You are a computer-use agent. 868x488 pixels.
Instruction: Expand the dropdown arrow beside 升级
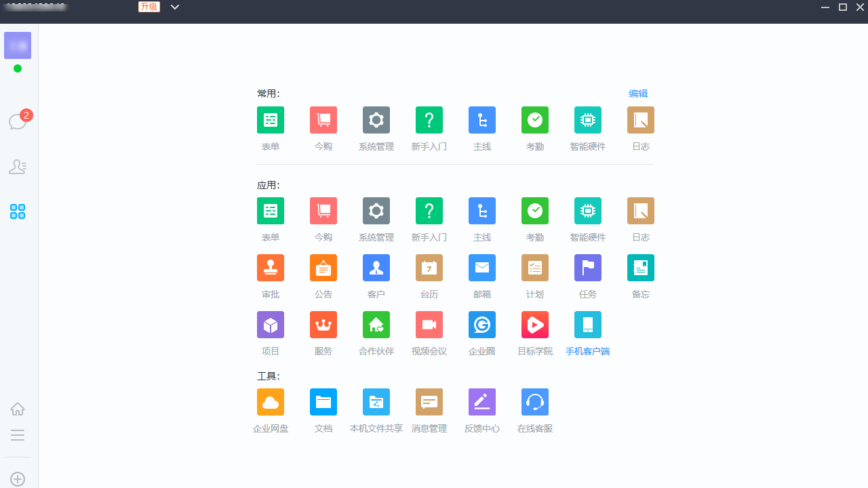pyautogui.click(x=175, y=7)
